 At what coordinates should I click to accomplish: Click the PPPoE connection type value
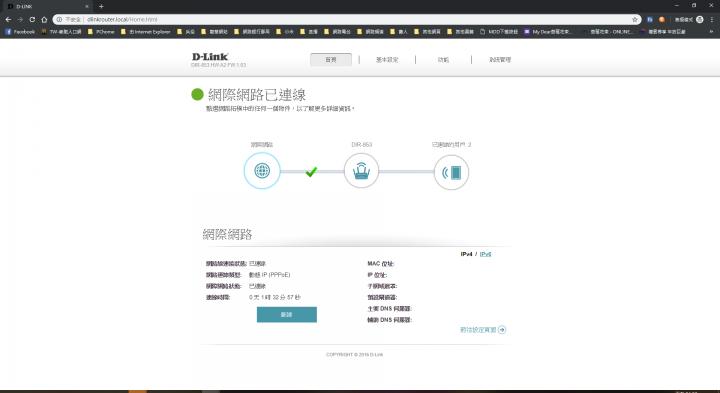(x=270, y=275)
